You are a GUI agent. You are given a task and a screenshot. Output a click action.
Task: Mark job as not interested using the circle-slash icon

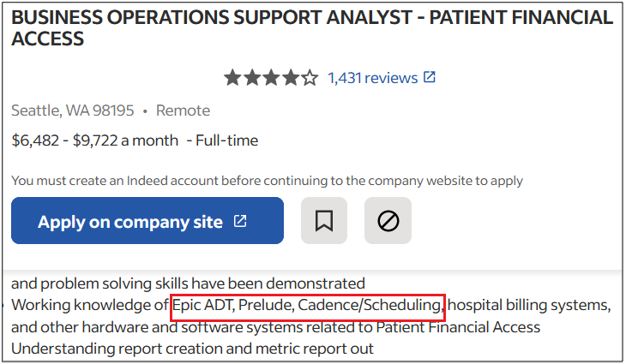click(x=388, y=220)
